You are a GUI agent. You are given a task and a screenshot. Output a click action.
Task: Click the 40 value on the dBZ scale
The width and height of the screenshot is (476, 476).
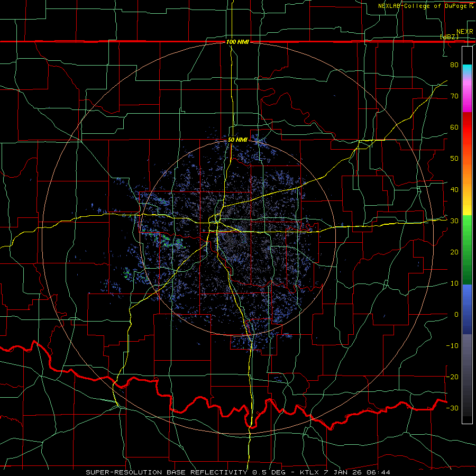click(x=454, y=190)
